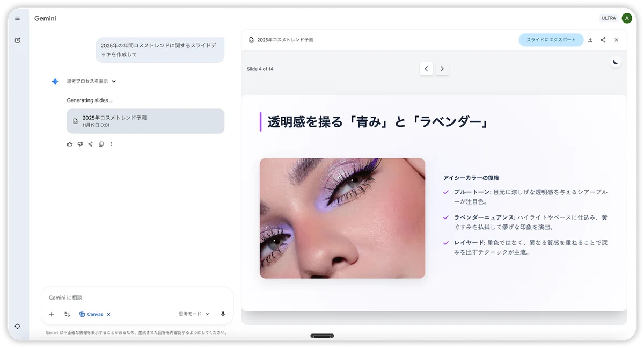644x348 pixels.
Task: Open the 思考モード dropdown
Action: pos(194,314)
